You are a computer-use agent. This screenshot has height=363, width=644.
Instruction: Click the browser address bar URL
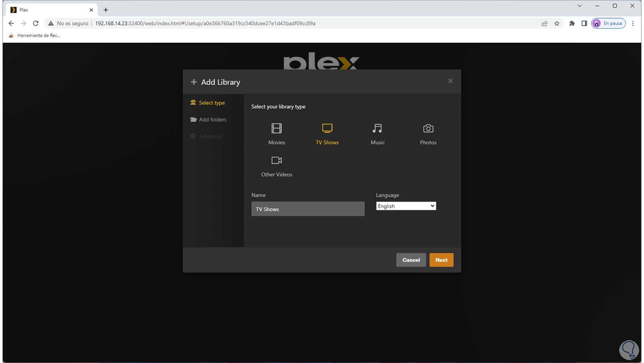tap(205, 23)
